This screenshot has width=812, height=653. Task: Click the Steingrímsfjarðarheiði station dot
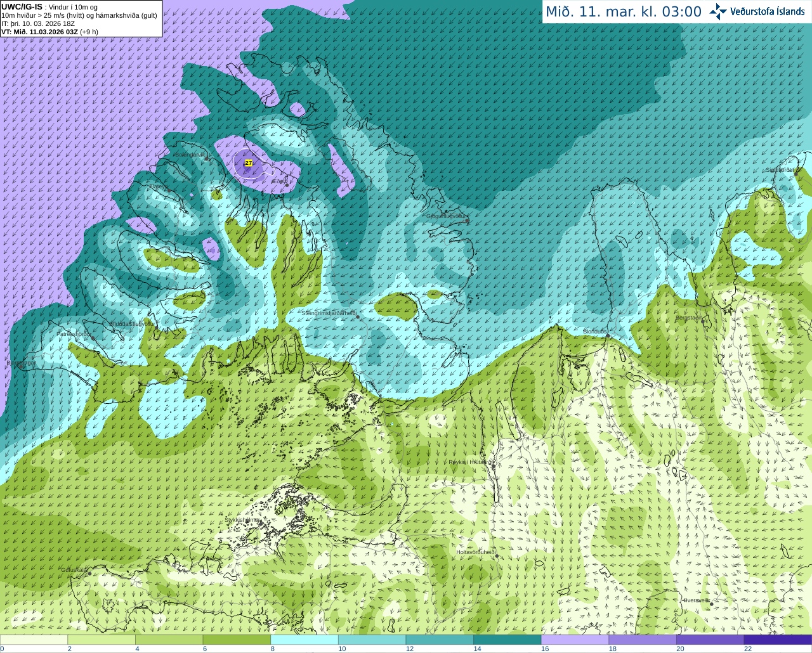pyautogui.click(x=358, y=316)
